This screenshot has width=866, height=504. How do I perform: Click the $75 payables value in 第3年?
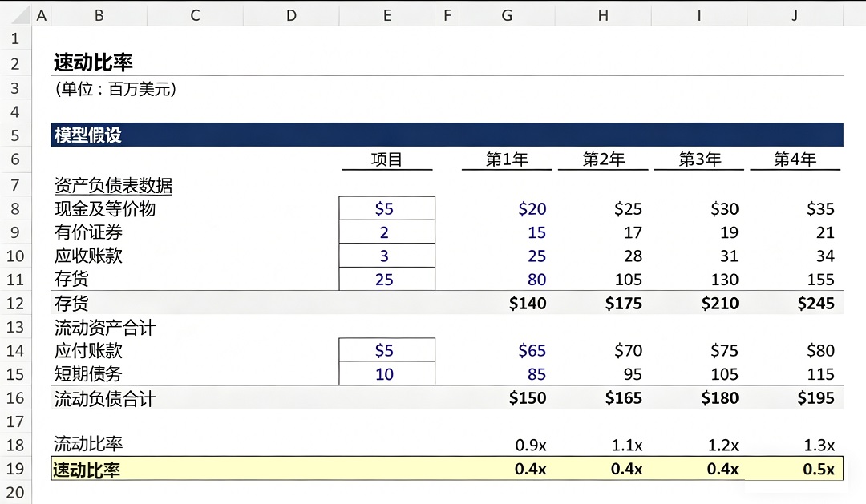click(x=725, y=350)
